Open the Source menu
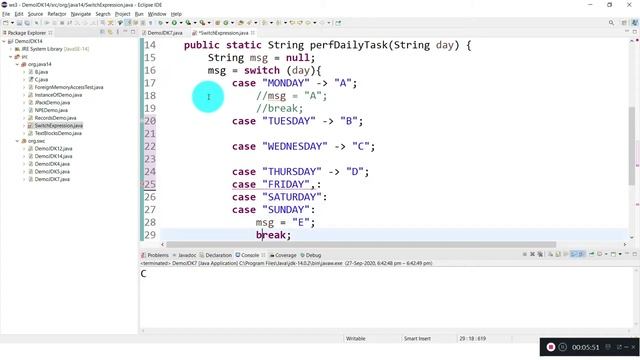640x360 pixels. [x=35, y=14]
